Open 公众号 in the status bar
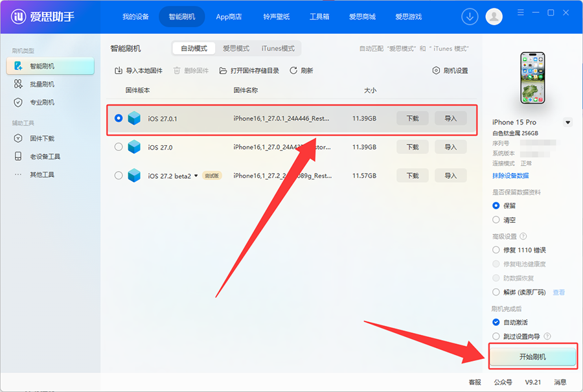This screenshot has height=392, width=583. pos(503,382)
